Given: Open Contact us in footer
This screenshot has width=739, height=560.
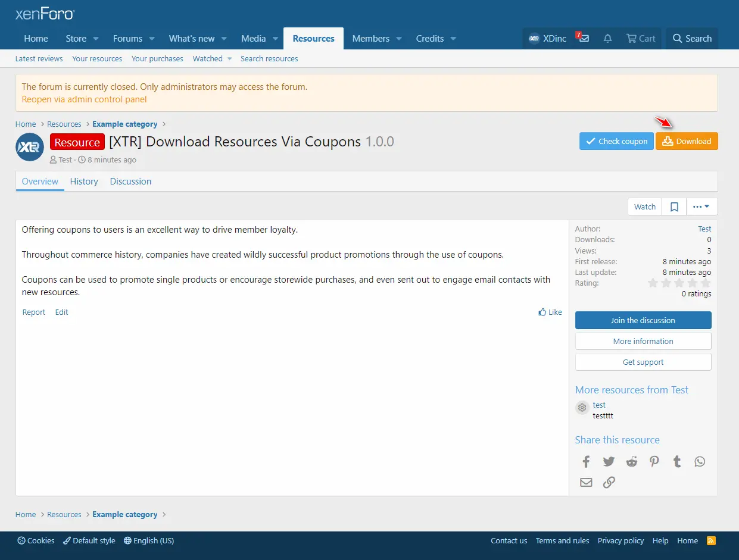Looking at the screenshot, I should pos(509,540).
